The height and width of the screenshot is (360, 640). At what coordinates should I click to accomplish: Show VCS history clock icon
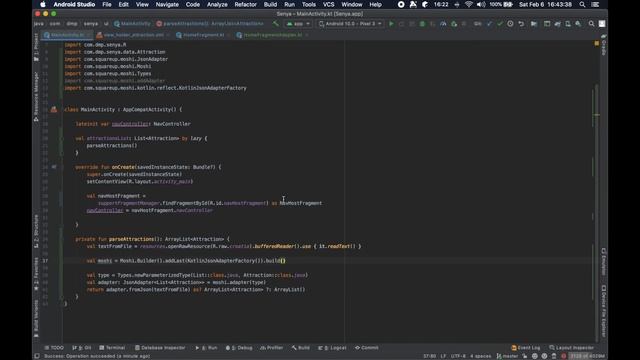pos(510,24)
